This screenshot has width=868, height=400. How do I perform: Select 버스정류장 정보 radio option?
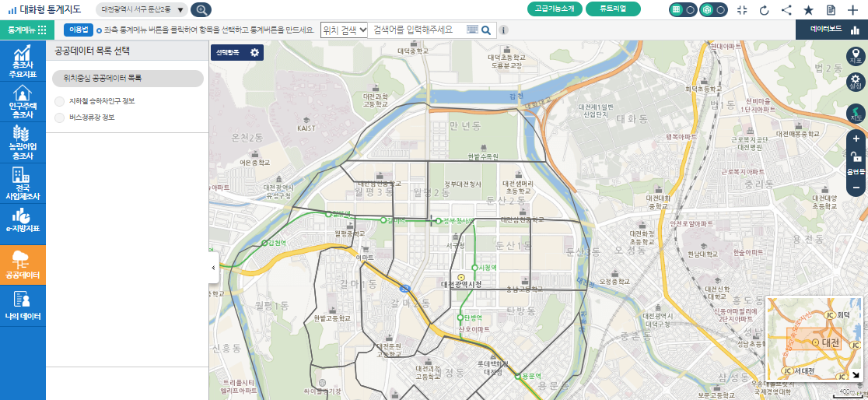[60, 118]
